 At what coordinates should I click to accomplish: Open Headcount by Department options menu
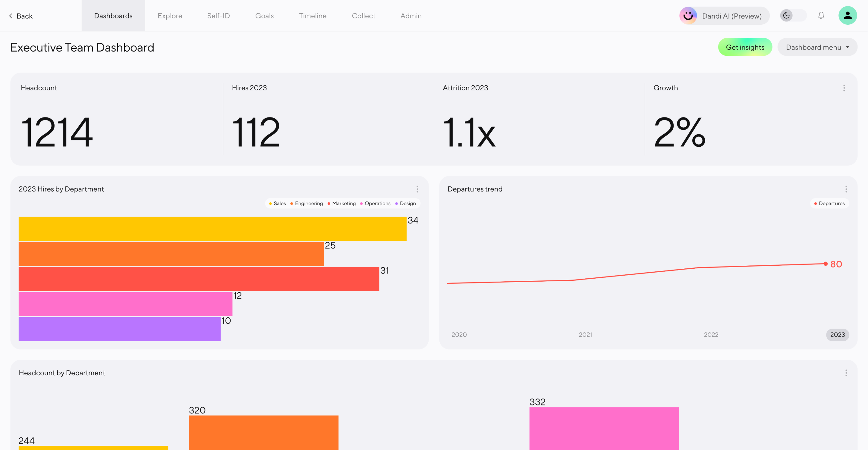(846, 373)
